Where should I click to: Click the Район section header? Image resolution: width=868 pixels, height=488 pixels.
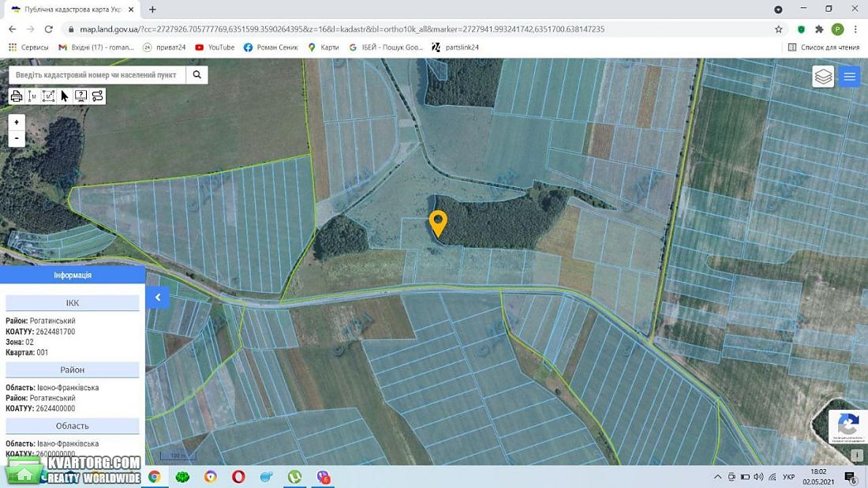point(73,370)
